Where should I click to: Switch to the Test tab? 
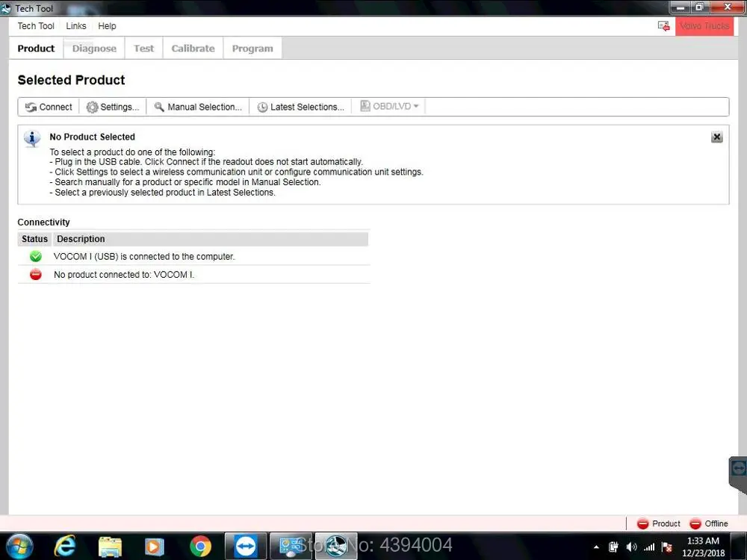pos(144,49)
